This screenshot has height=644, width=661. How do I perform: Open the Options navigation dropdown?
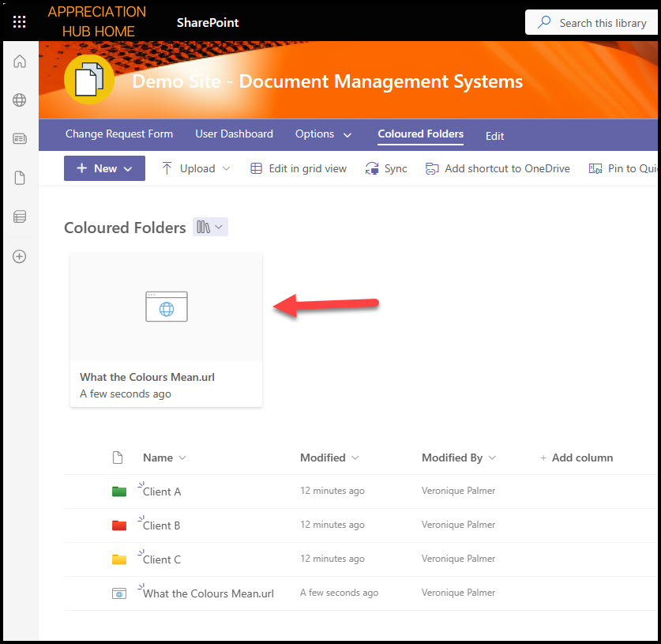coord(323,134)
